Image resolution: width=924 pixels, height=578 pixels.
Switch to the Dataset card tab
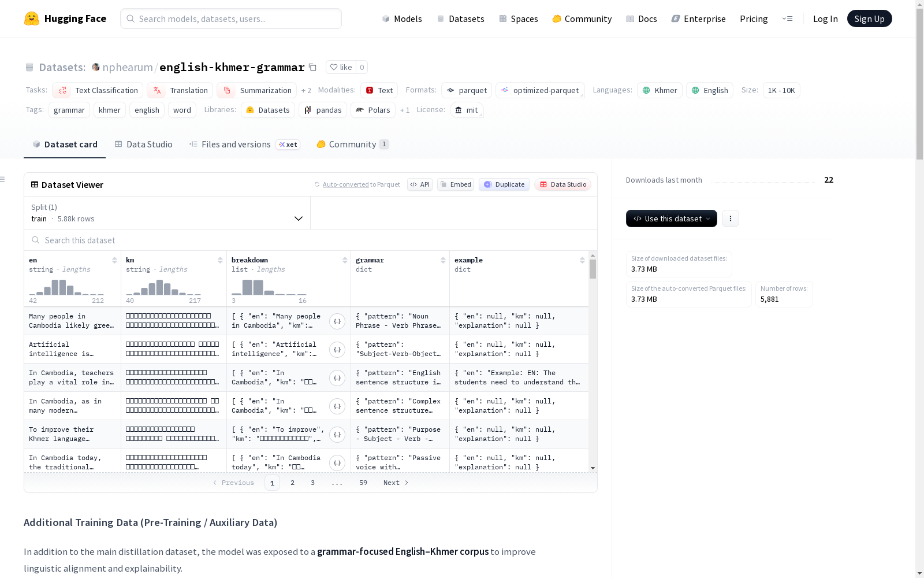coord(65,144)
